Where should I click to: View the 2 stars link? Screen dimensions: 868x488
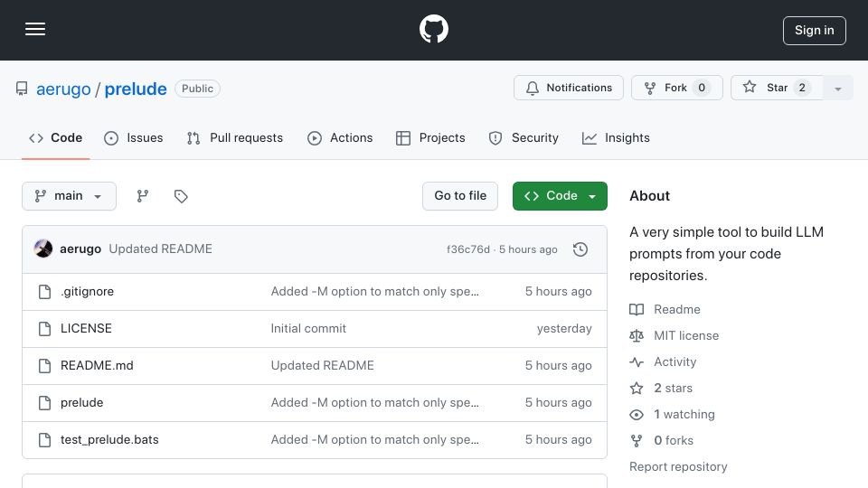coord(661,389)
